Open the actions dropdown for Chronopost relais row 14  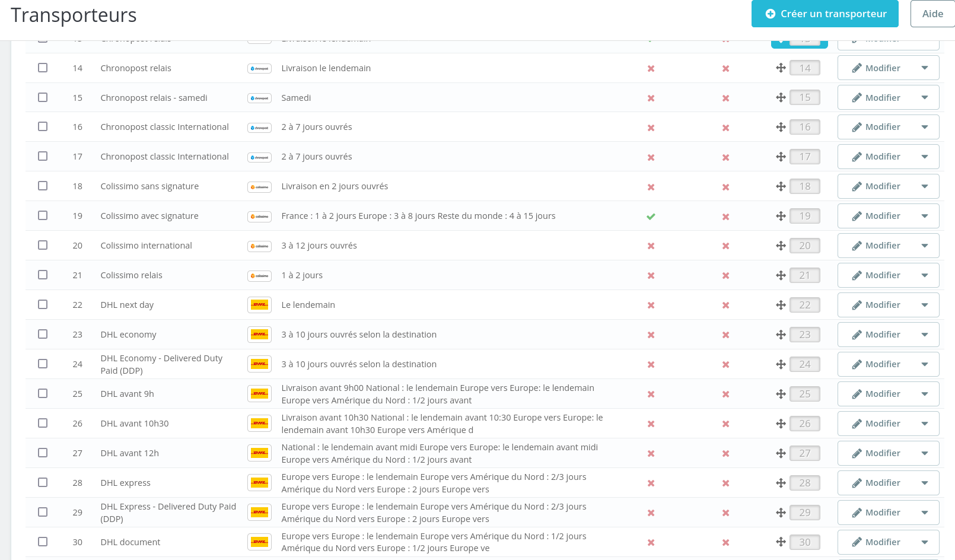[x=925, y=68]
